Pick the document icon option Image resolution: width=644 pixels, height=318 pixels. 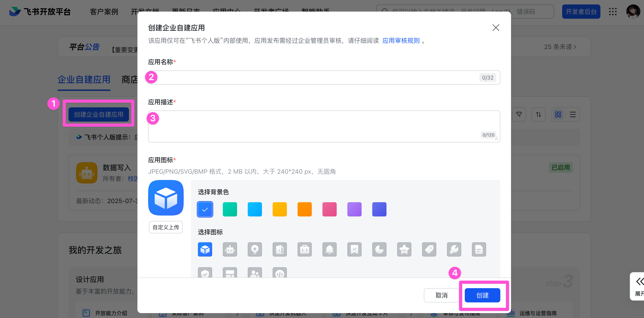pyautogui.click(x=479, y=249)
